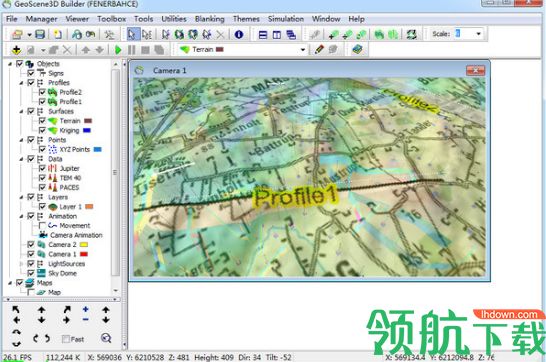Uncheck the Kriging surface checkbox
546x362 pixels.
click(42, 131)
